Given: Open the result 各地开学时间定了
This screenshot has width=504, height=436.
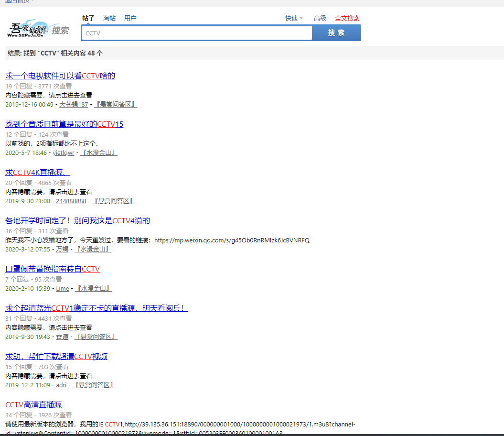Looking at the screenshot, I should 77,220.
